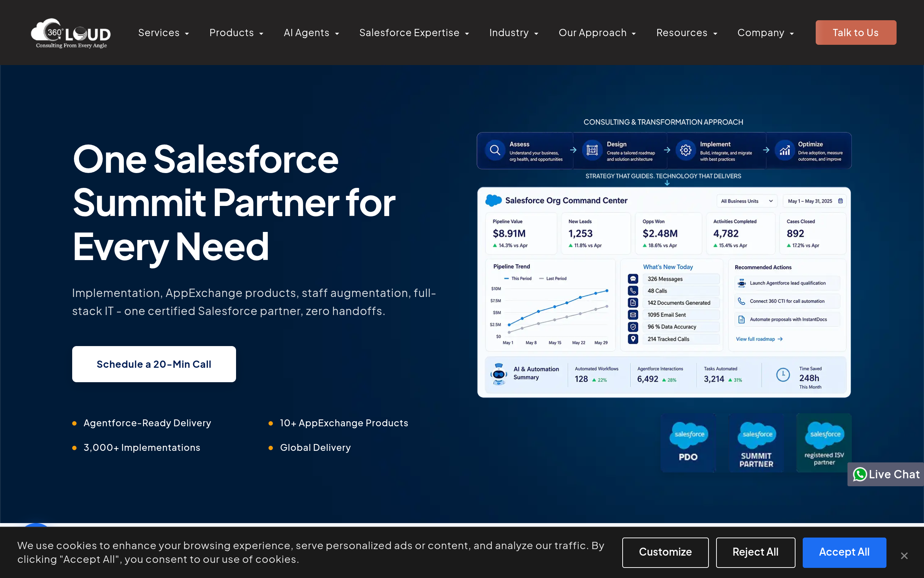Image resolution: width=924 pixels, height=578 pixels.
Task: Click the Salesforce registered ISV partner badge
Action: [x=824, y=443]
